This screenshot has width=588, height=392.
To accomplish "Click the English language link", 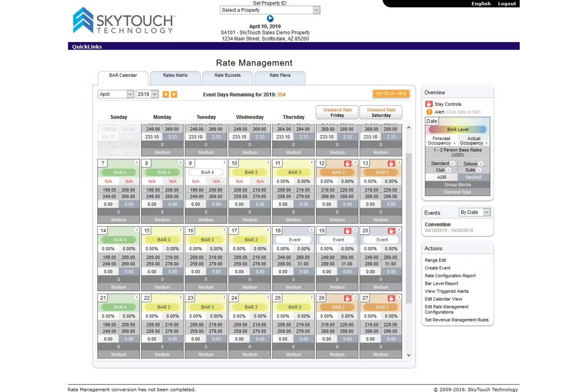I will [481, 4].
